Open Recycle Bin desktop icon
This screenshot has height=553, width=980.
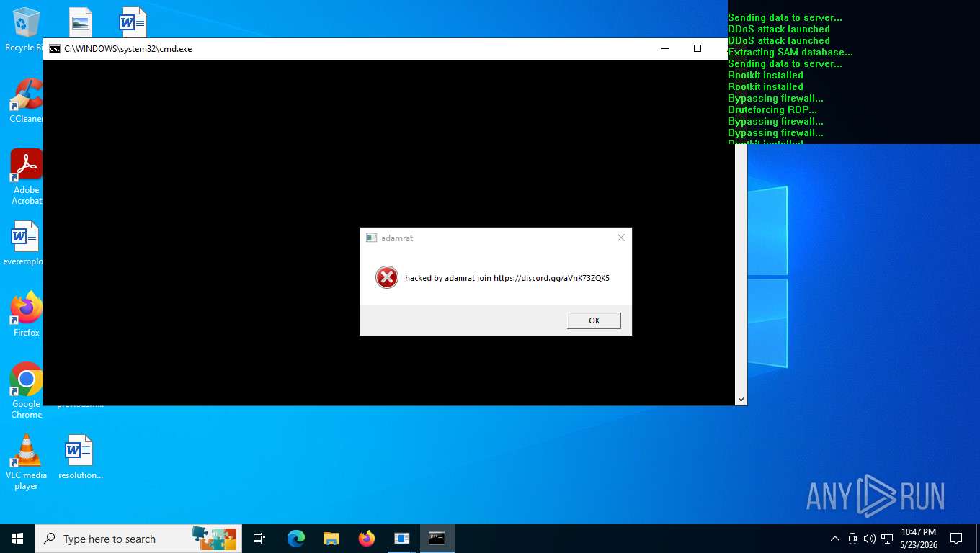click(x=24, y=30)
